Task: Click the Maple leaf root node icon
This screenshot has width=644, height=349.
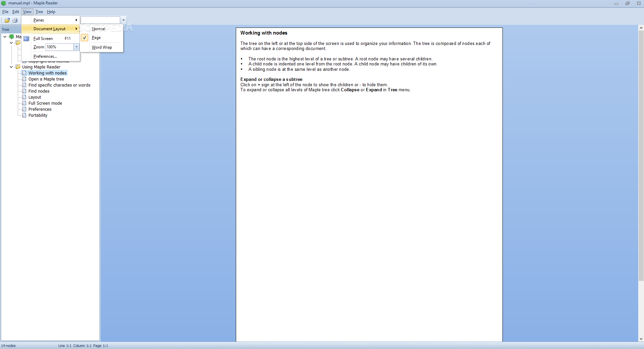Action: click(x=12, y=37)
